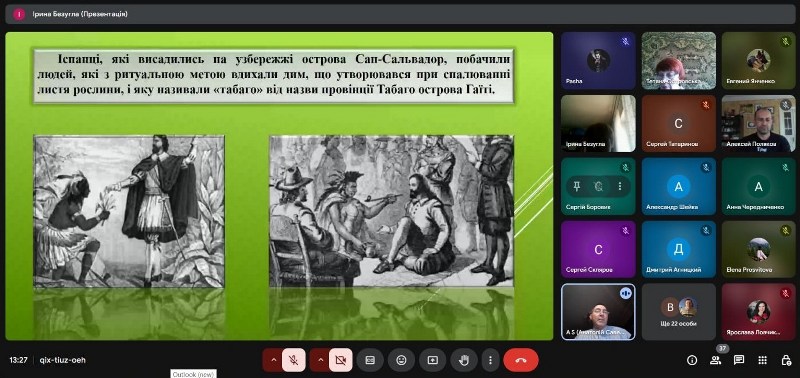
Task: Pin Сергій Боровик's tile with pin icon
Action: [577, 186]
